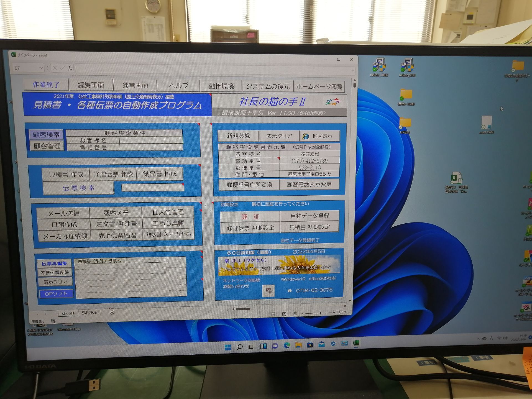Image resolution: width=532 pixels, height=399 pixels.
Task: Switch to Excel via taskbar icon
Action: [x=356, y=343]
